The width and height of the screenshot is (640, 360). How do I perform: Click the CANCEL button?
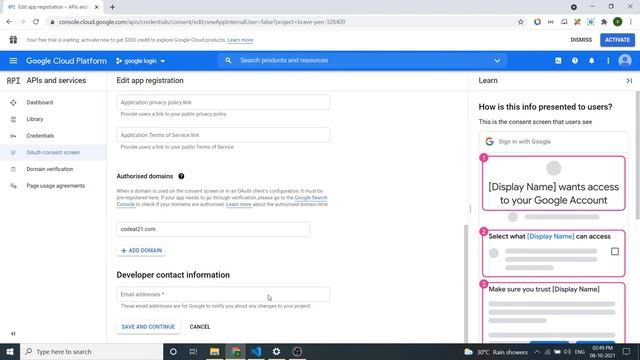(x=200, y=327)
